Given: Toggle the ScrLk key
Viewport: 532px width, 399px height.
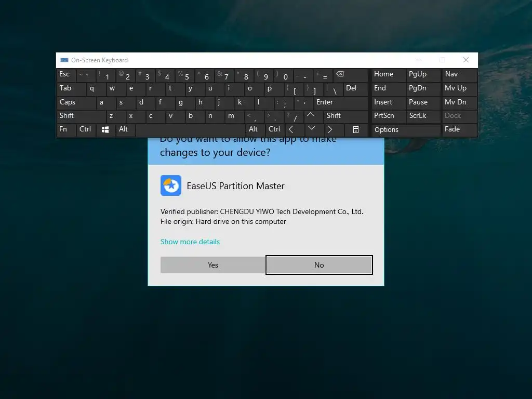Looking at the screenshot, I should [x=423, y=116].
